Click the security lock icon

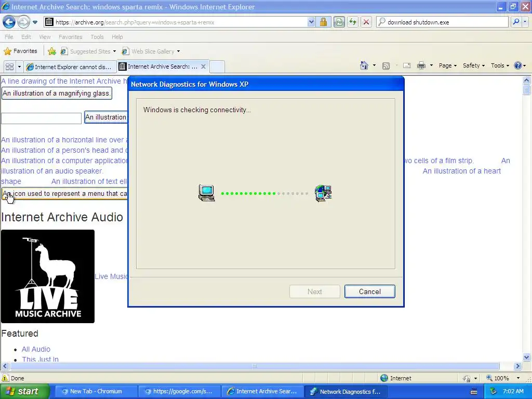pyautogui.click(x=323, y=22)
